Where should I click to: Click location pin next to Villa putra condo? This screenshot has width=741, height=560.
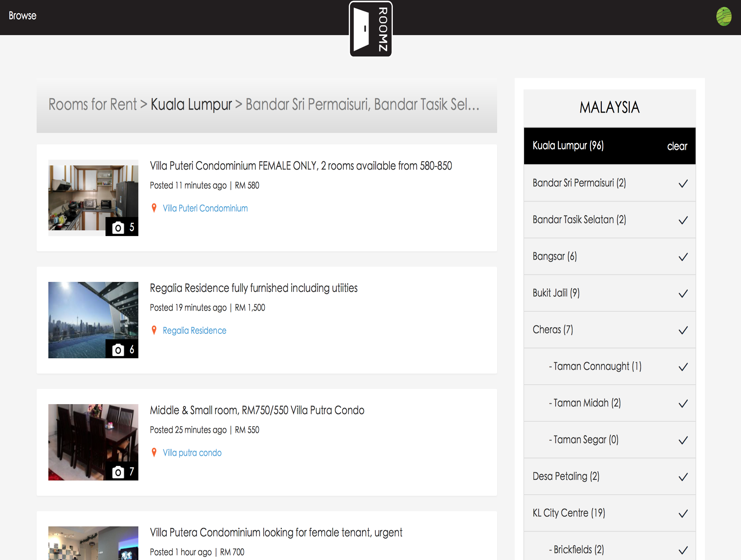(154, 453)
